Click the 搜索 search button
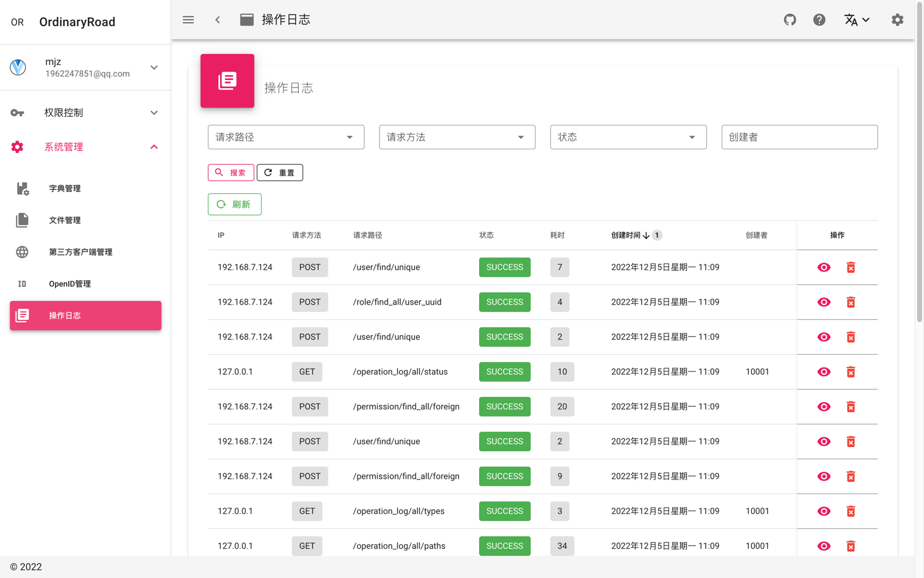 pos(231,172)
